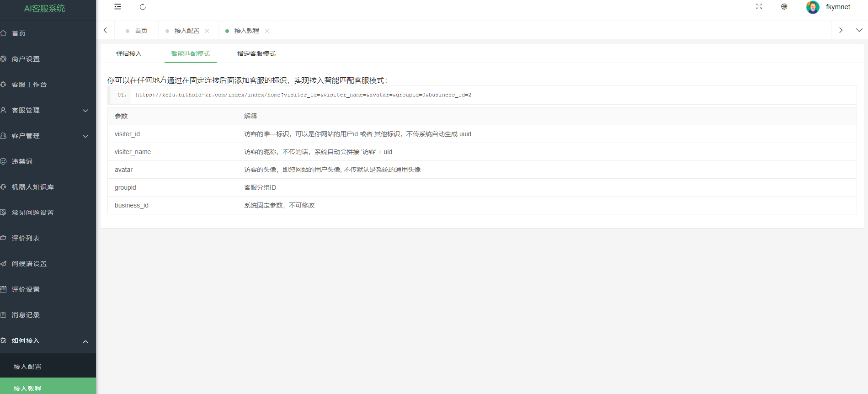Expand the 客服管理 submenu chevron
Image resolution: width=868 pixels, height=394 pixels.
(x=85, y=111)
